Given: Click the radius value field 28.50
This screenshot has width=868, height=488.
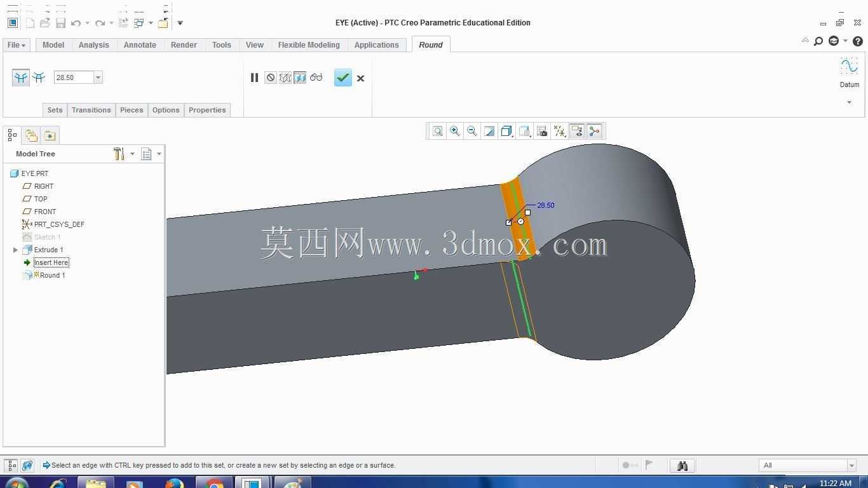Looking at the screenshot, I should tap(74, 78).
